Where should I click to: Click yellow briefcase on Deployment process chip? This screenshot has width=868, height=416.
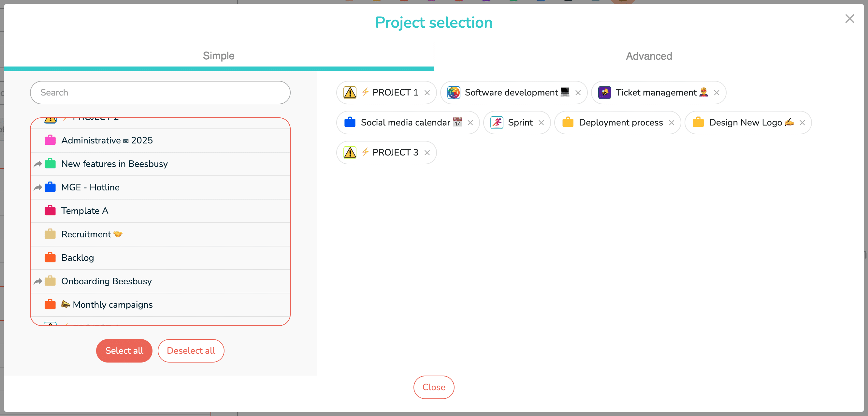tap(568, 122)
